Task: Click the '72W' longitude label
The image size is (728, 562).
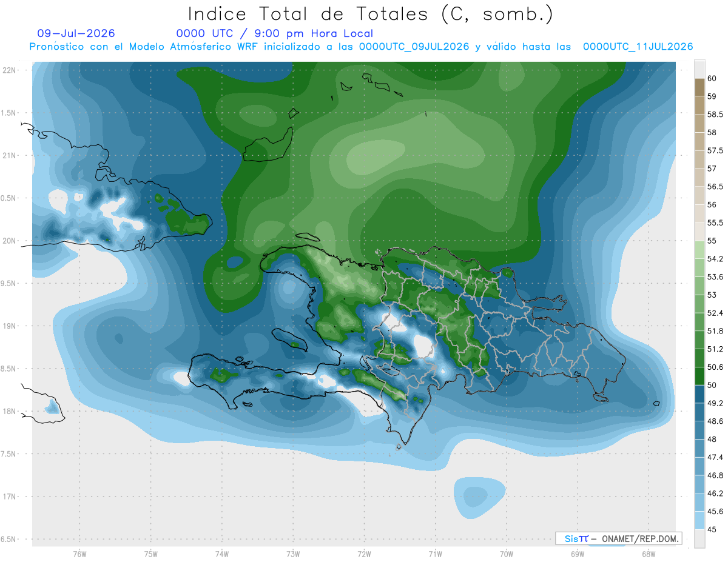Action: [364, 554]
